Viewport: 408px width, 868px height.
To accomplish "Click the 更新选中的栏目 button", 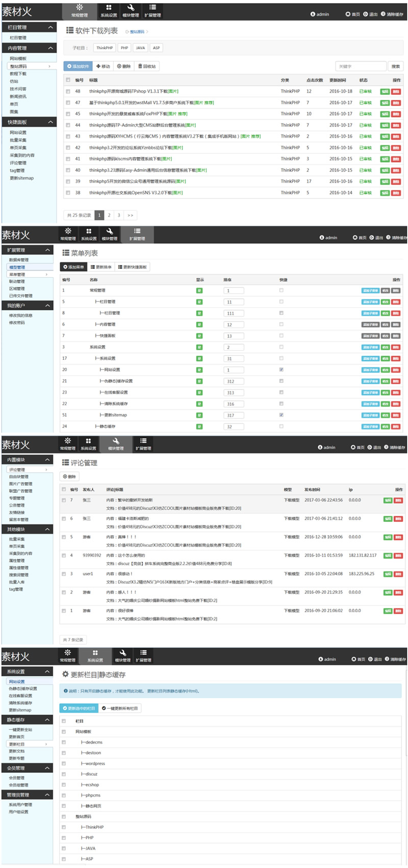I will pos(79,708).
